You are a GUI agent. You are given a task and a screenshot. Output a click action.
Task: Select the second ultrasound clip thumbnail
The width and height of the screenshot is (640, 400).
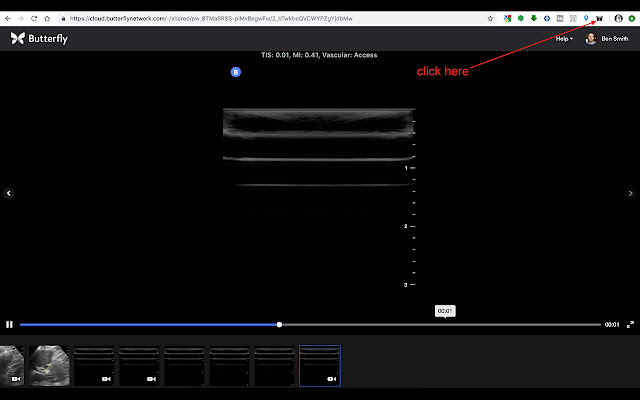pos(49,365)
